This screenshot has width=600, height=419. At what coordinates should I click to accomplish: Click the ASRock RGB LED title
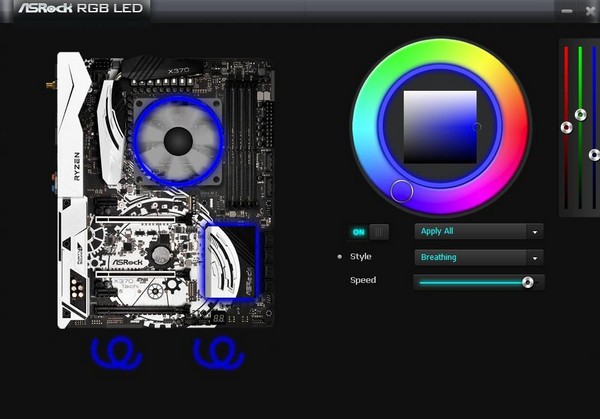tap(81, 8)
